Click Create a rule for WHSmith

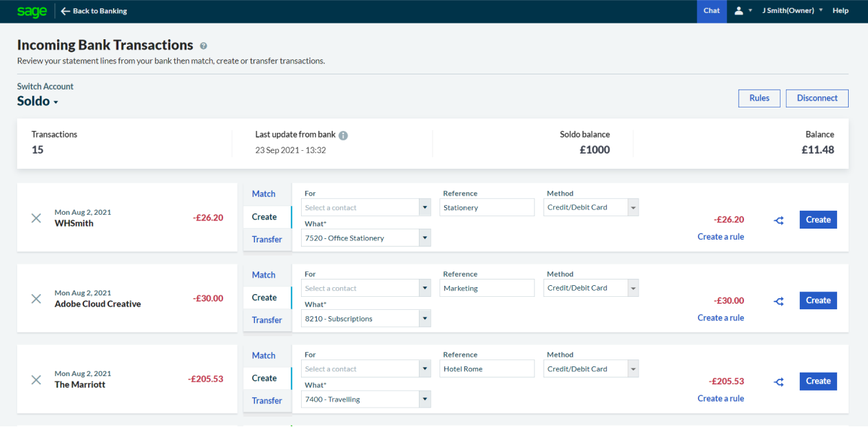pos(721,237)
